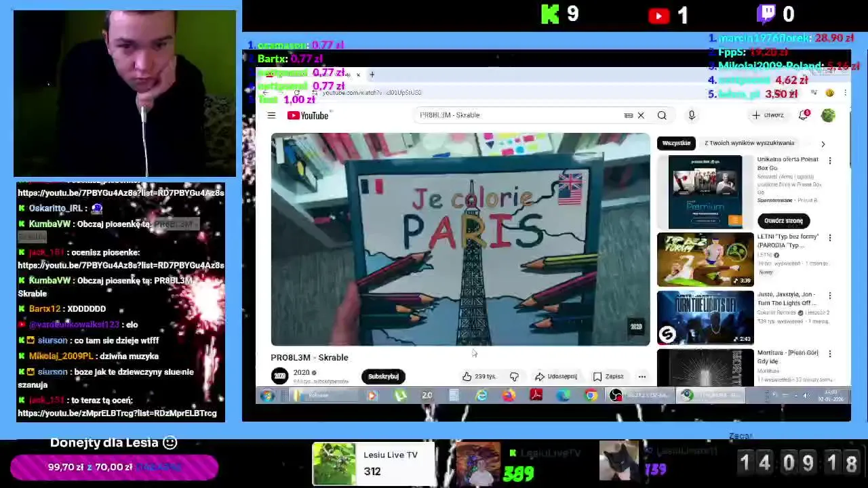Click the taskbar clock and date
This screenshot has height=488, width=868.
(832, 396)
